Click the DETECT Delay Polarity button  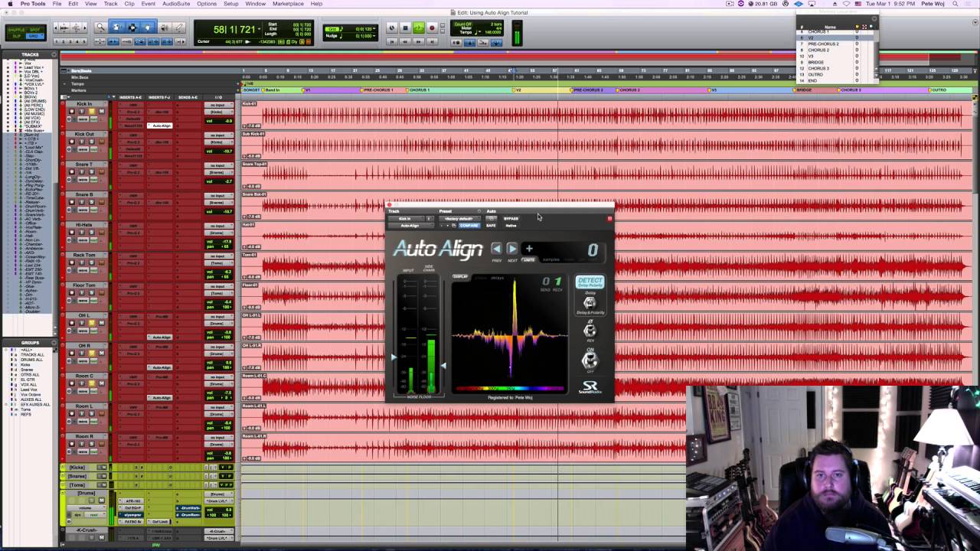coord(590,282)
